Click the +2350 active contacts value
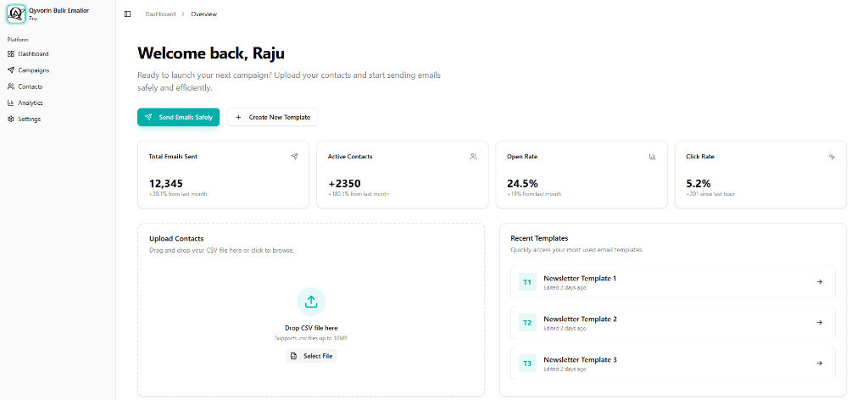The height and width of the screenshot is (400, 868). [x=346, y=184]
